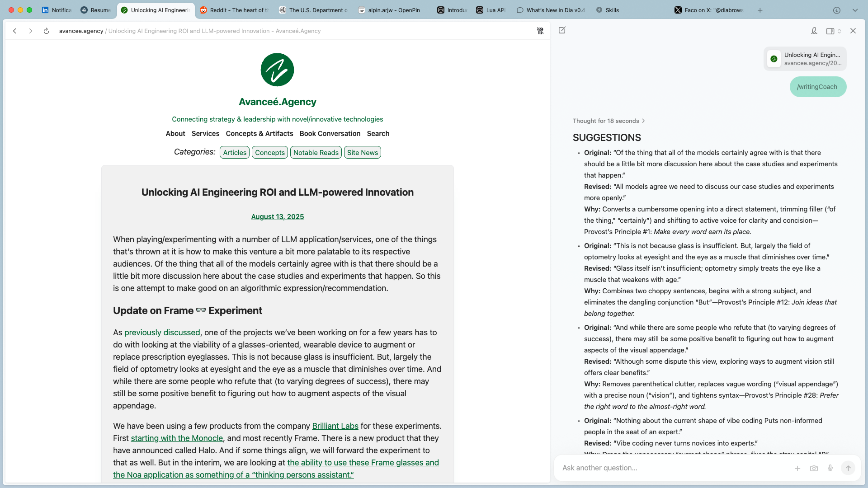Focus the 'Ask another question' input
This screenshot has width=868, height=488.
pyautogui.click(x=674, y=468)
